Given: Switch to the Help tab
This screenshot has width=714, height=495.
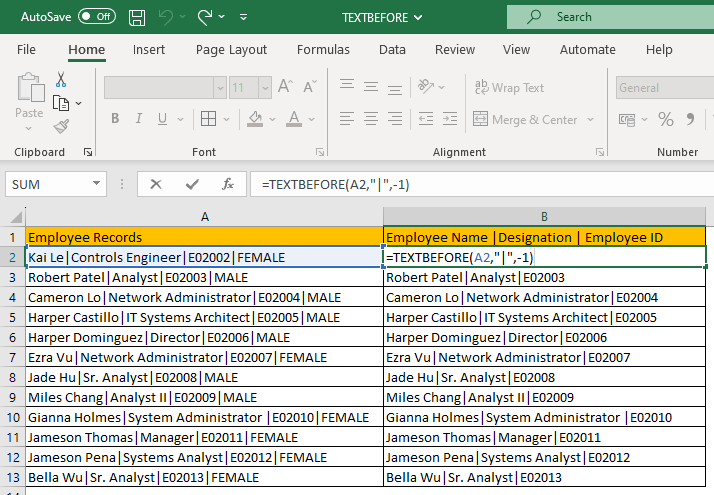Looking at the screenshot, I should (659, 49).
